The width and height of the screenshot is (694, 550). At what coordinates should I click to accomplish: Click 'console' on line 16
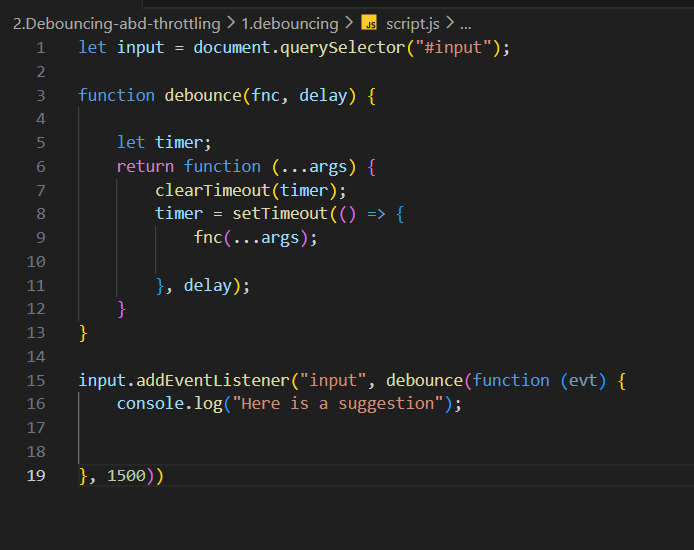pyautogui.click(x=150, y=404)
